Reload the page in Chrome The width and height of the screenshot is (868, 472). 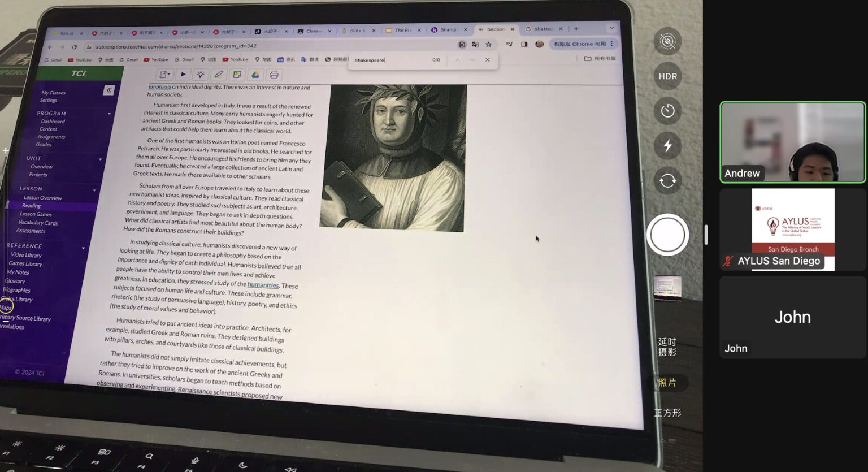pyautogui.click(x=74, y=47)
